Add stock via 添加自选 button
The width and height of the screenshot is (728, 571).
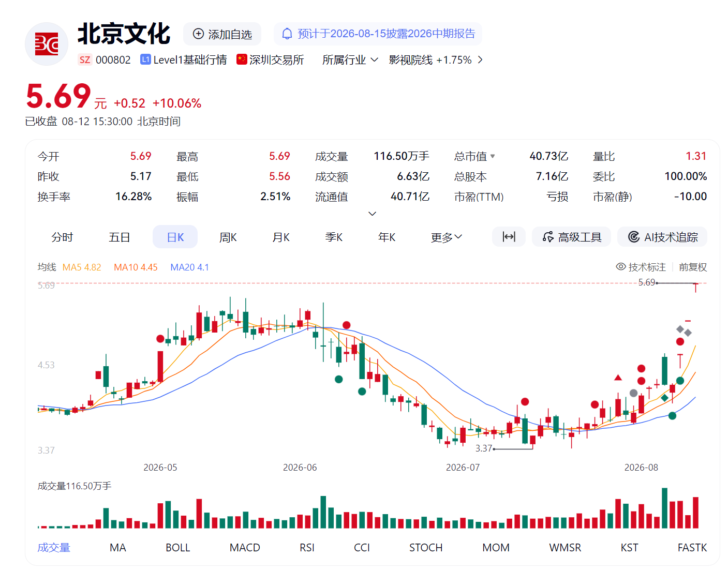click(222, 34)
